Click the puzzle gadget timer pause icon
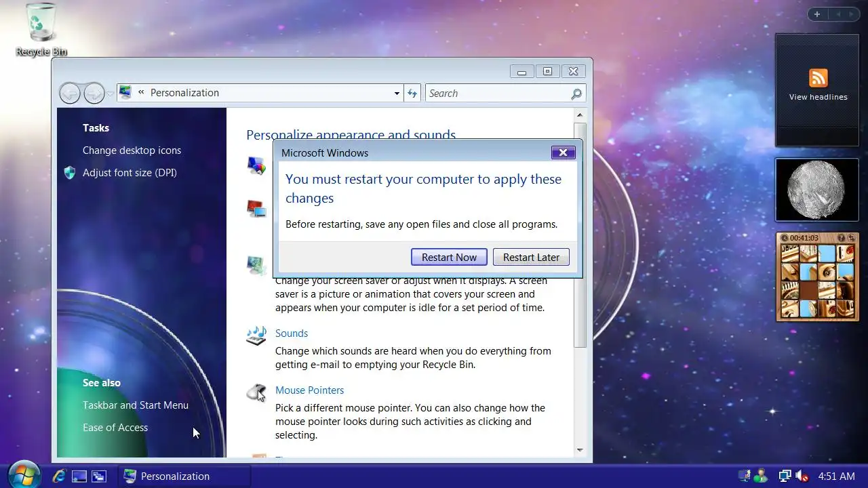 785,238
